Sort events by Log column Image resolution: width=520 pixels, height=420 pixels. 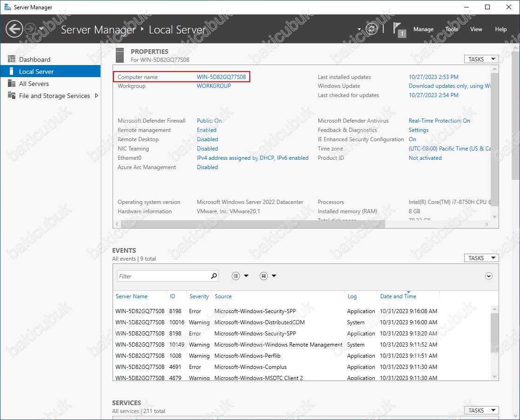[352, 296]
